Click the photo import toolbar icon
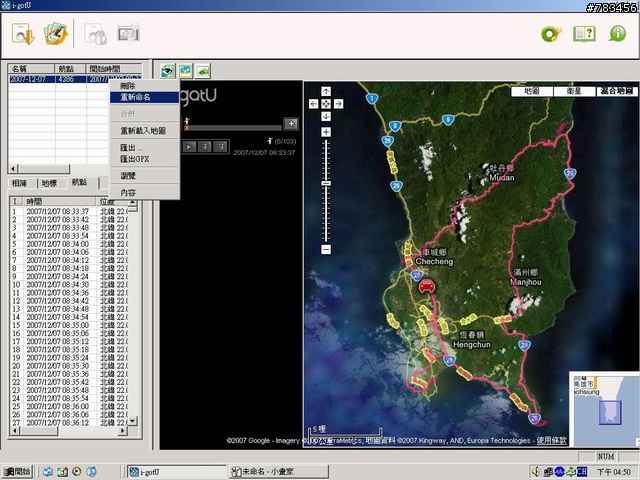This screenshot has width=640, height=480. click(x=56, y=33)
